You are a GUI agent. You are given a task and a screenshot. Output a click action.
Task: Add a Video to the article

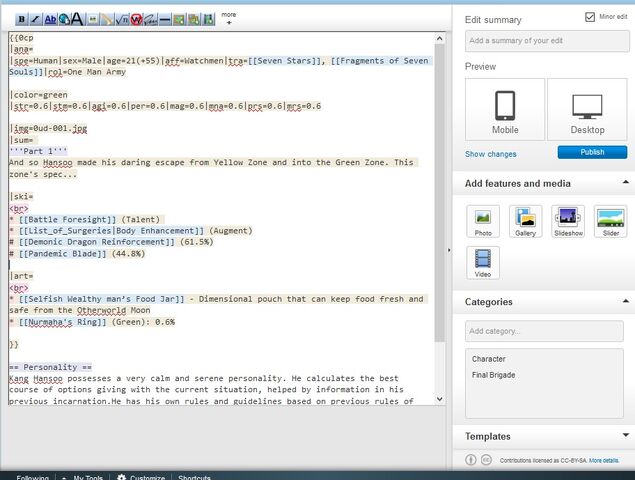483,262
